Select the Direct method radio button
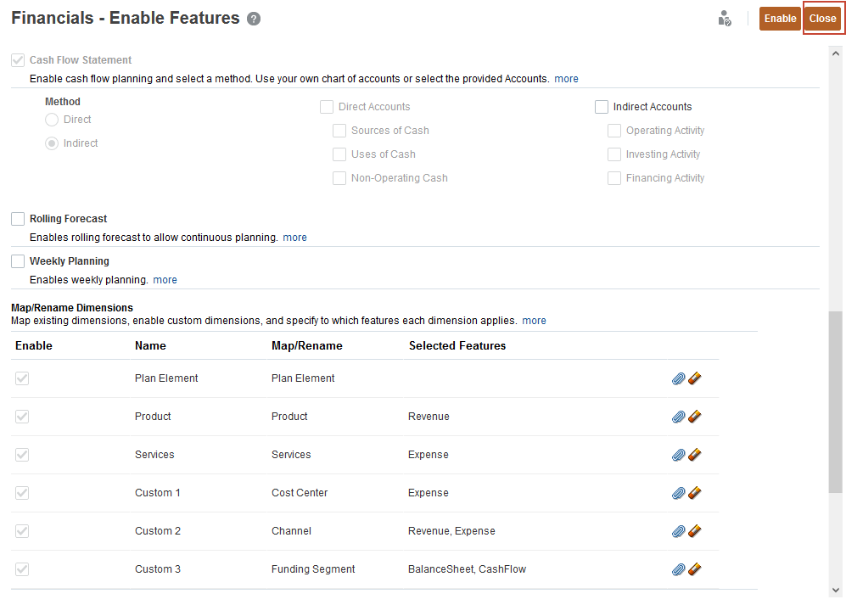The image size is (846, 616). point(51,119)
